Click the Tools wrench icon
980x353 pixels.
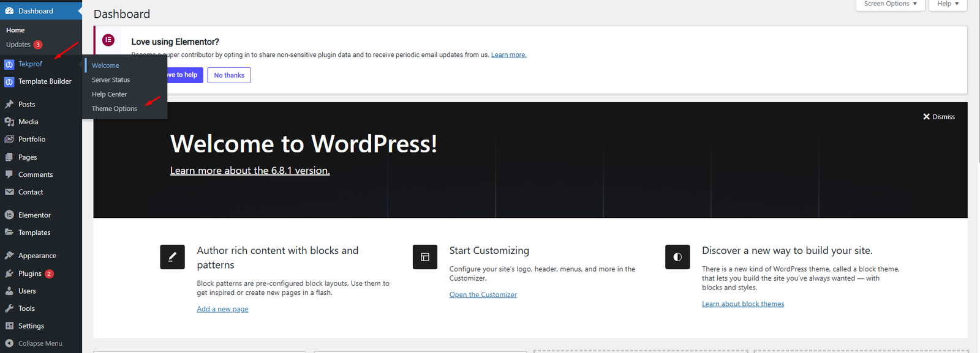click(x=9, y=308)
